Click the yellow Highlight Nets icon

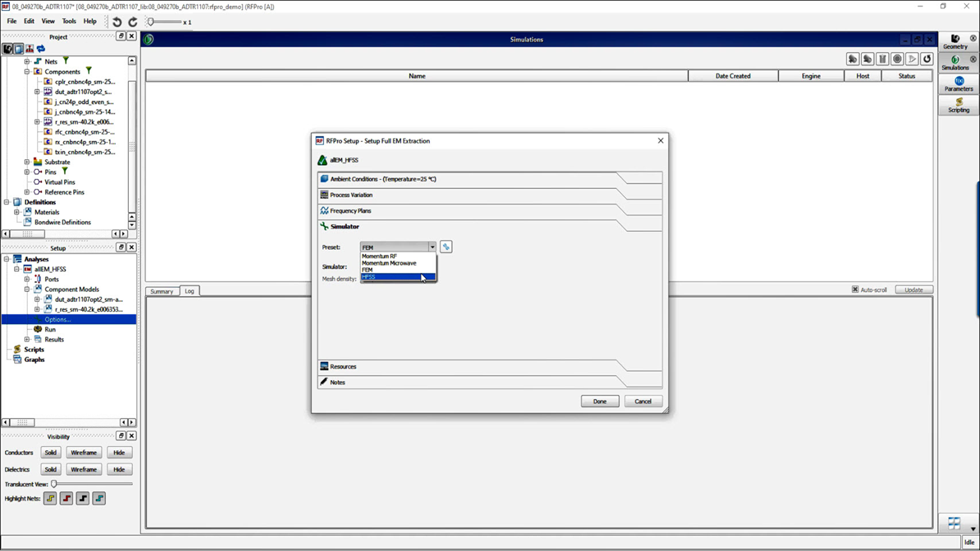click(x=50, y=498)
